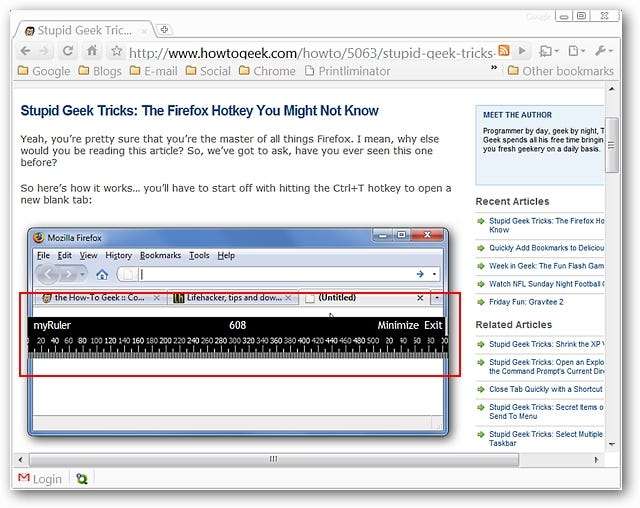Click the browser back arrow button
This screenshot has width=640, height=508.
pos(26,51)
